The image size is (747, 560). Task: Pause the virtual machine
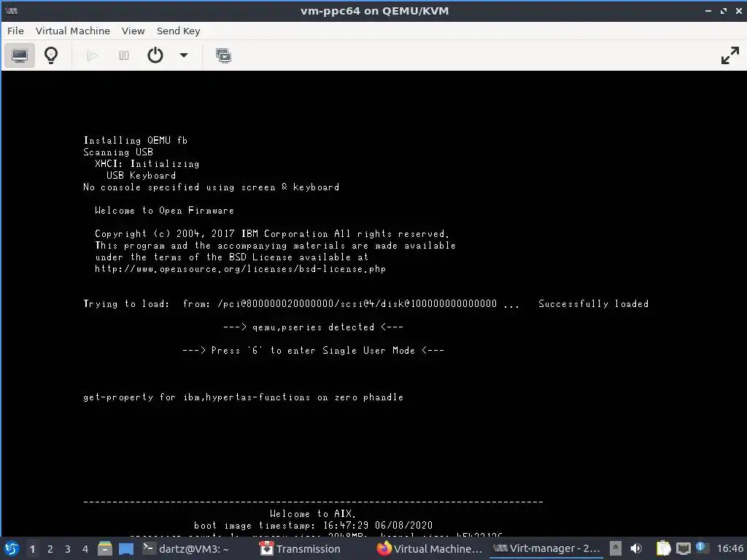point(123,55)
